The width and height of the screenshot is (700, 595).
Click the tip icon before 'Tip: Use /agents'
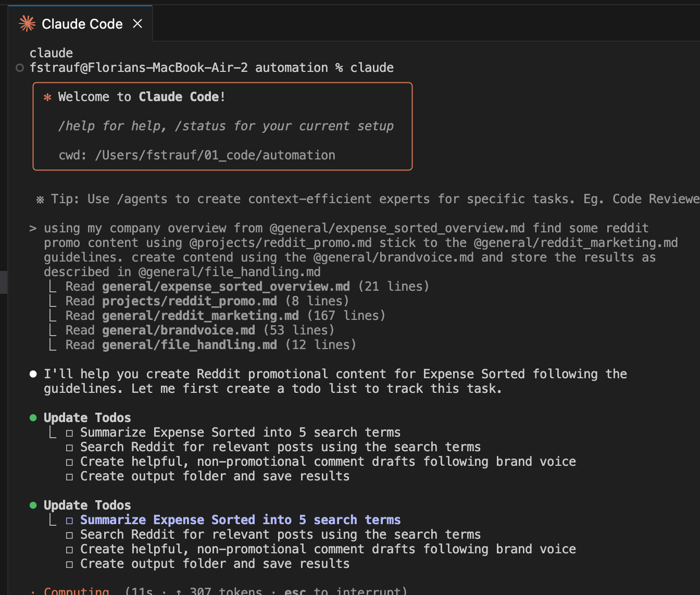click(x=40, y=200)
